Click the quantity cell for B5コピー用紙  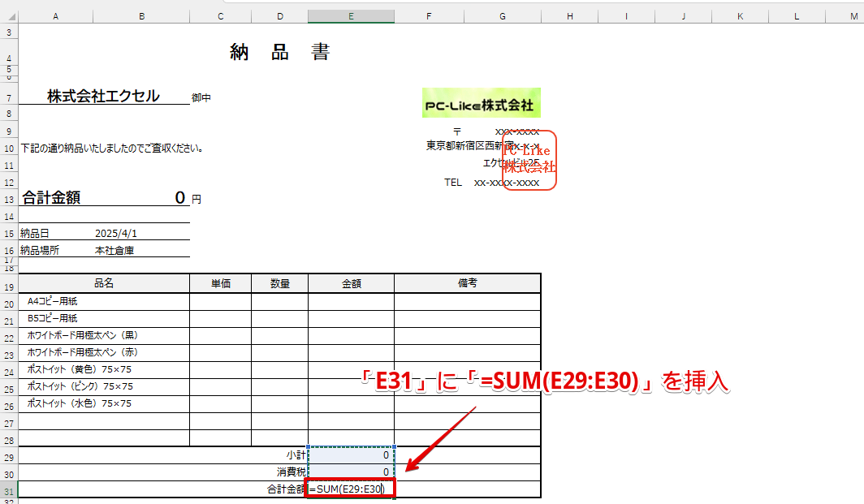[280, 318]
